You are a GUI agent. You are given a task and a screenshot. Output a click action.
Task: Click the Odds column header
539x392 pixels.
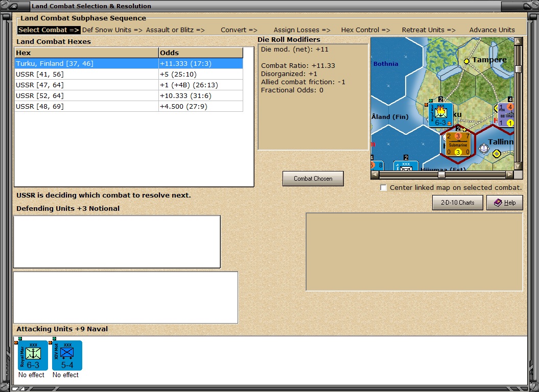201,53
